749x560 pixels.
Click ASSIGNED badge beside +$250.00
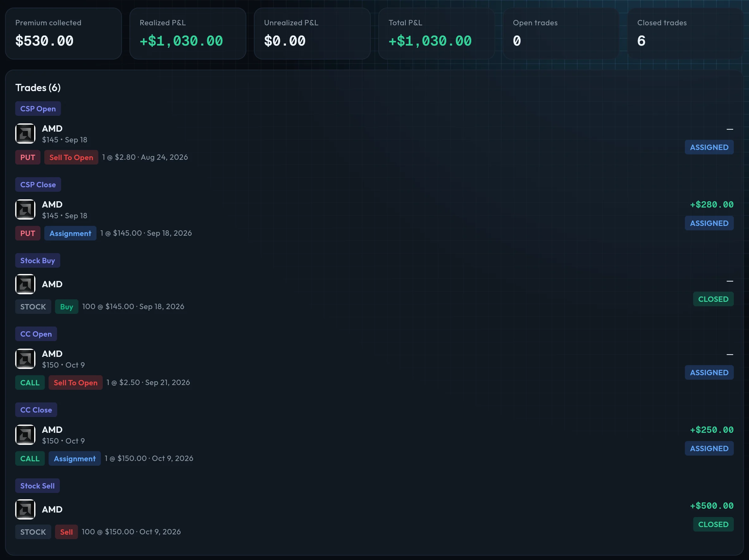709,449
